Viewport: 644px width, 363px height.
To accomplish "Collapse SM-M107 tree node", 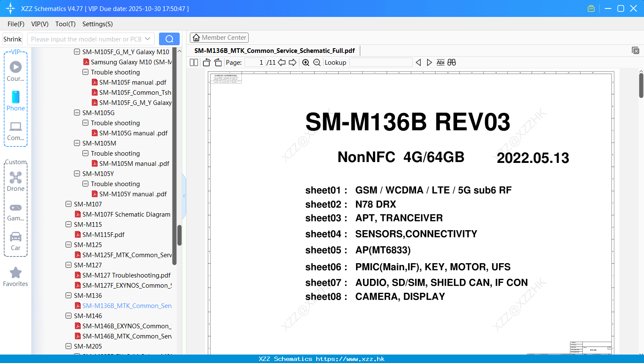I will tap(69, 204).
